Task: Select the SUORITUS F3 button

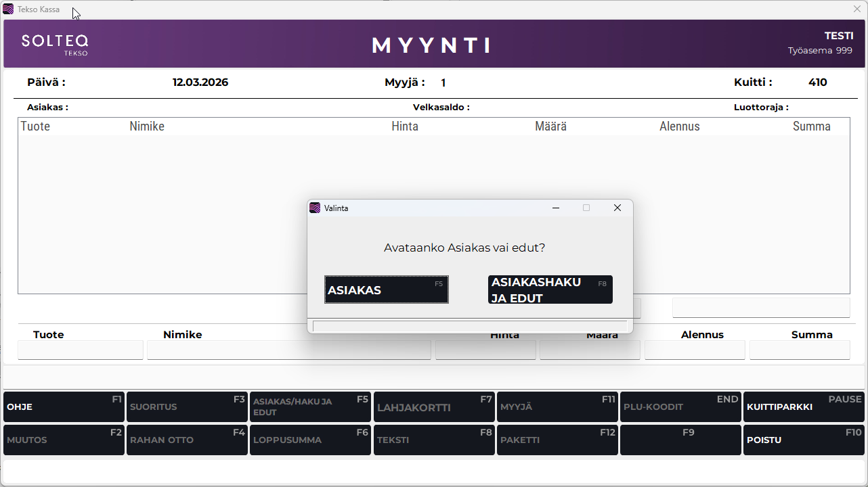Action: coord(187,407)
